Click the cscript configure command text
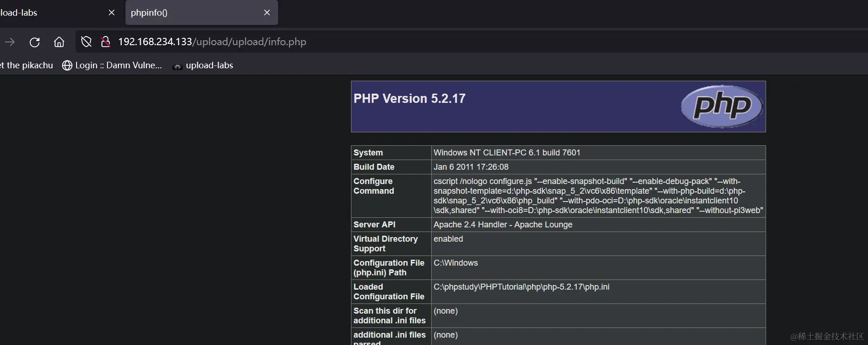 598,196
